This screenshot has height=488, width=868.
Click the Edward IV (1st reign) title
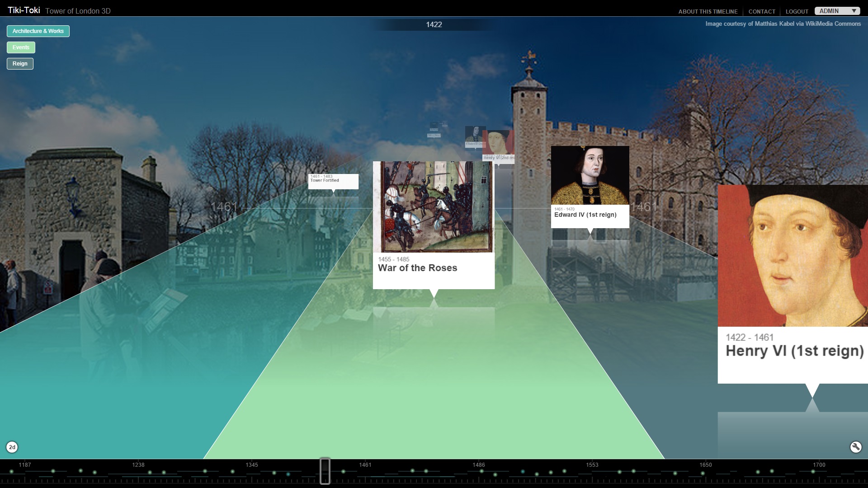point(585,215)
